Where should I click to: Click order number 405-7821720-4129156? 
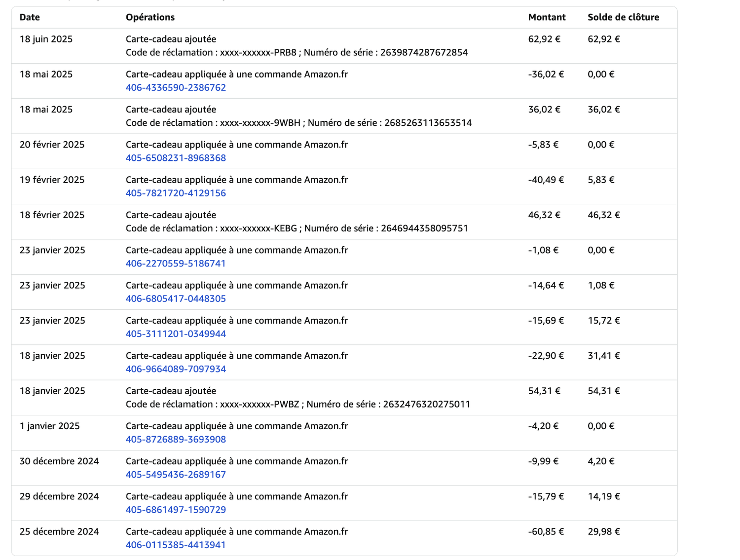(x=176, y=193)
